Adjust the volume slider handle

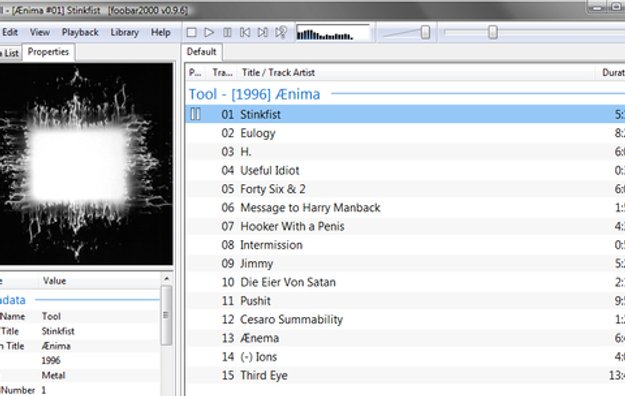tap(425, 32)
